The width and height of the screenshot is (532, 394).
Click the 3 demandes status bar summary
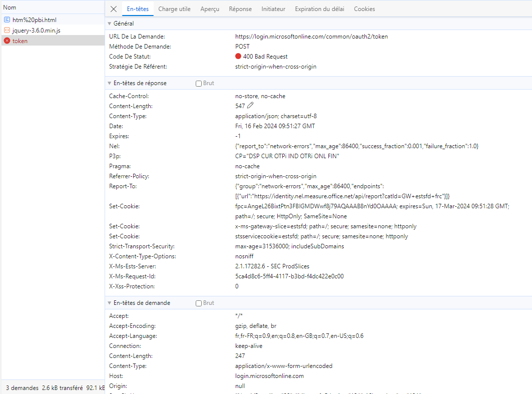point(22,388)
